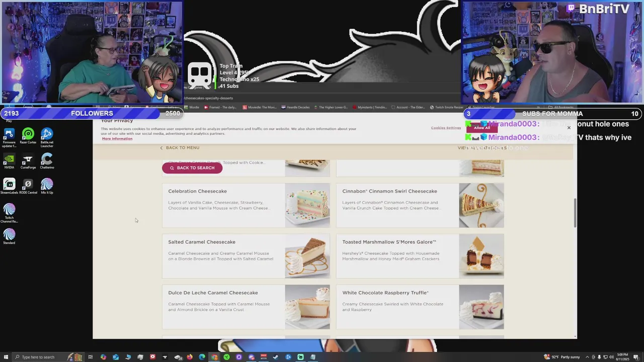The width and height of the screenshot is (644, 362).
Task: View the Cinnabon Cinnamon Swirl Cheesecake image
Action: click(481, 205)
